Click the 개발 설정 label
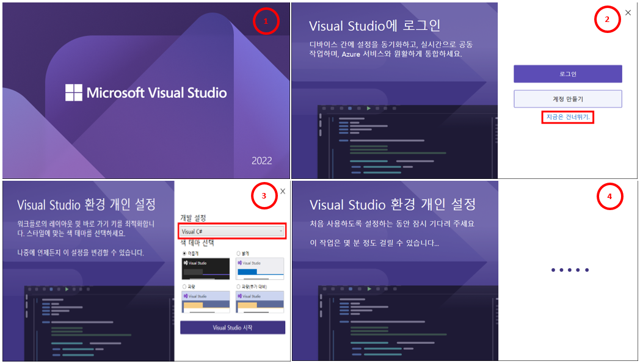 [x=193, y=218]
